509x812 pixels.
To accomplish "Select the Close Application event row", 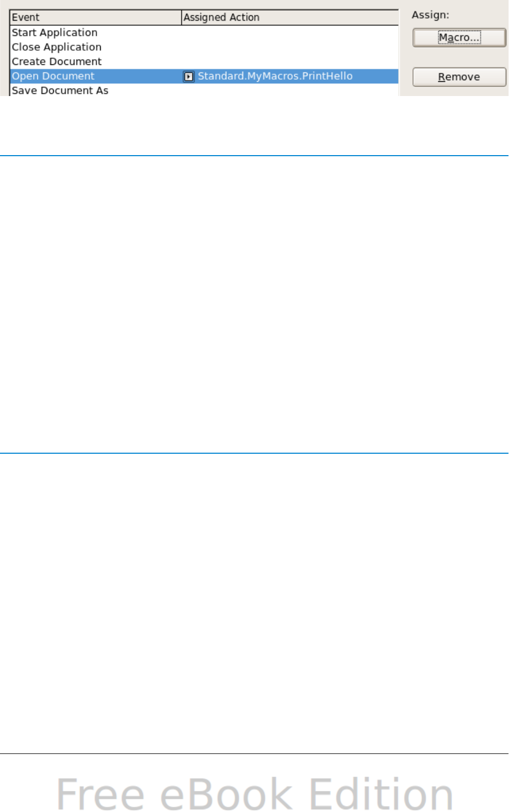I will point(204,47).
